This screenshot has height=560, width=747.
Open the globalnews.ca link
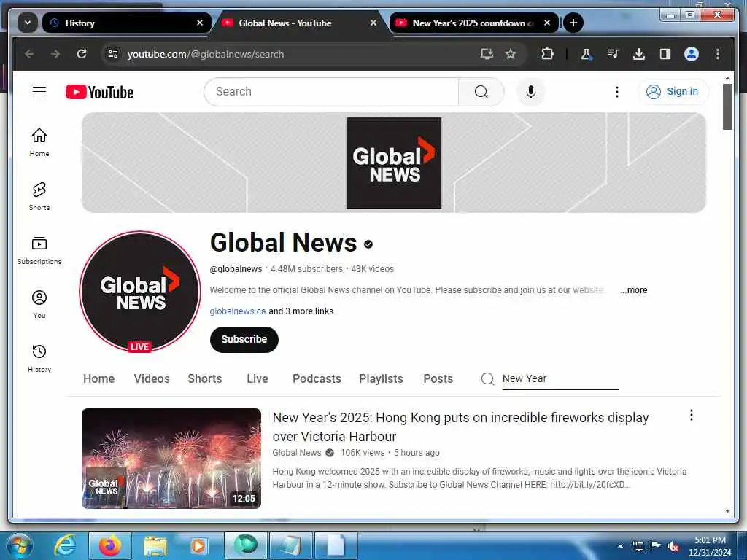tap(238, 311)
